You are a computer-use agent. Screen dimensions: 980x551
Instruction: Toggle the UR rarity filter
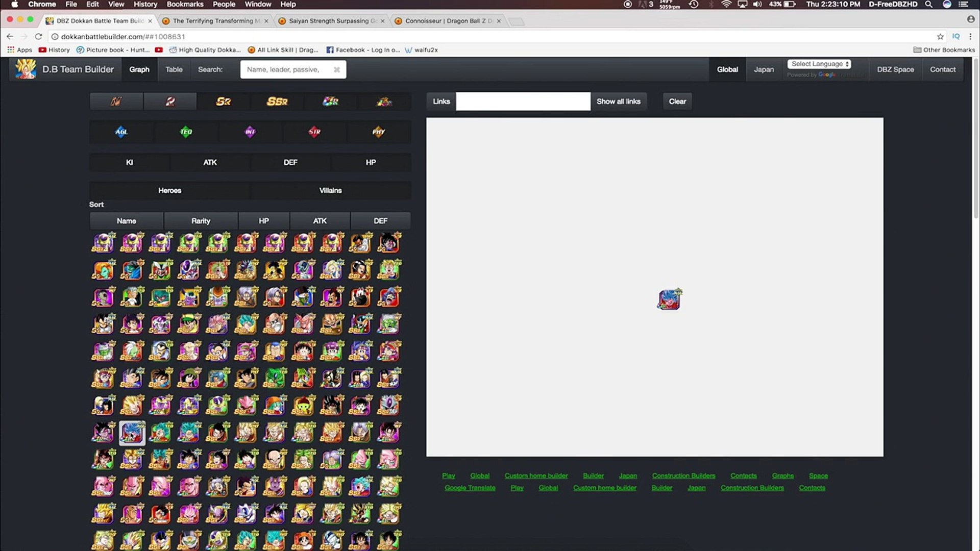(331, 102)
